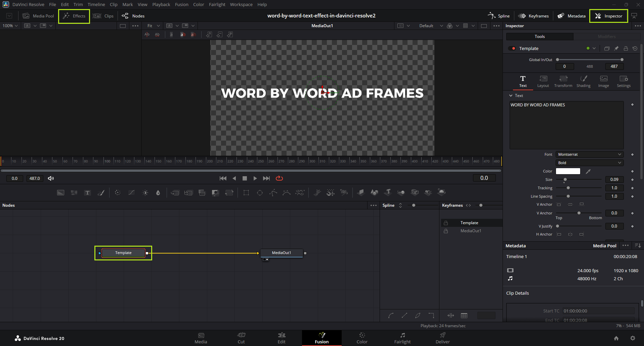
Task: Open the Shading tab in Inspector
Action: click(x=583, y=81)
